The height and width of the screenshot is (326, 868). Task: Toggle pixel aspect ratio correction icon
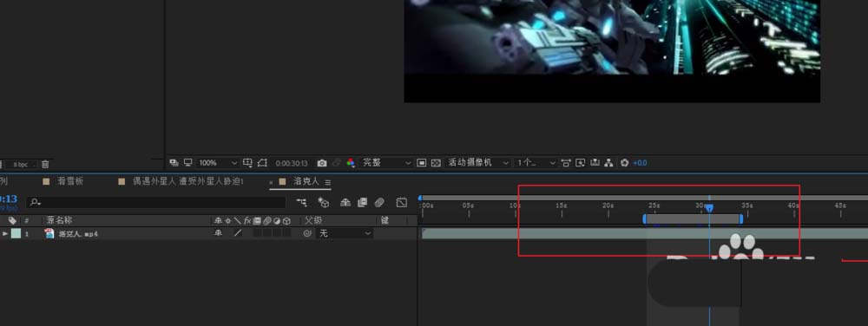pos(566,163)
